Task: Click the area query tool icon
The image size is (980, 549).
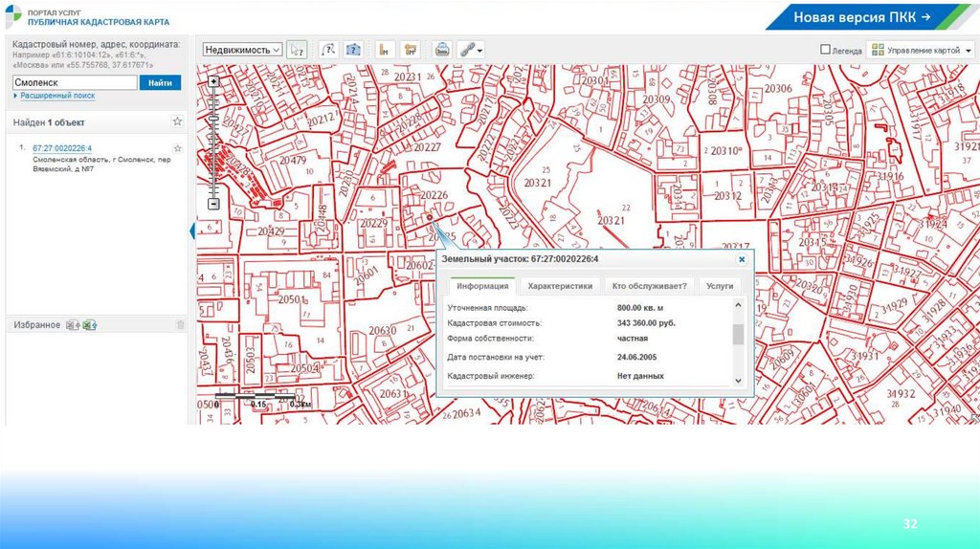Action: [353, 49]
